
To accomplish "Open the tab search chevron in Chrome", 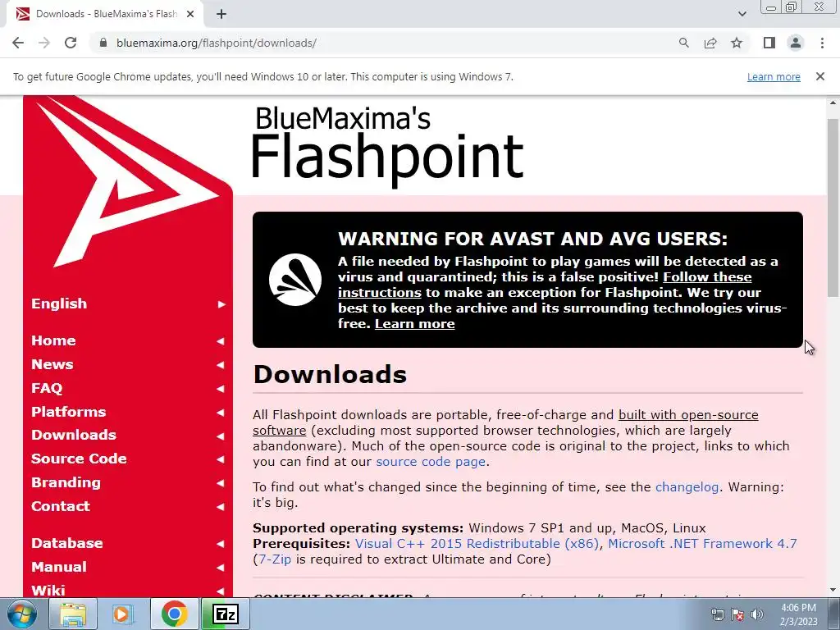I will [742, 14].
